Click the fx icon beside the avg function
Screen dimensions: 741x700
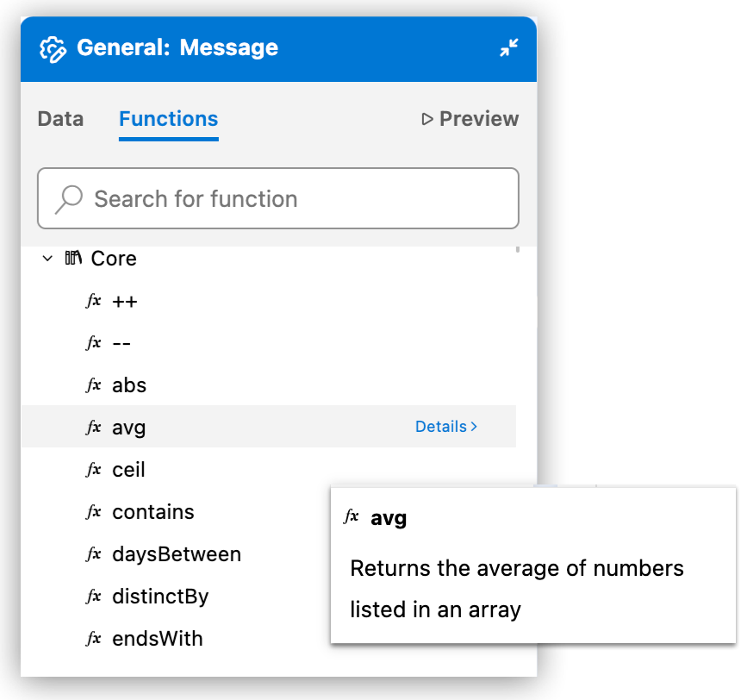click(92, 427)
